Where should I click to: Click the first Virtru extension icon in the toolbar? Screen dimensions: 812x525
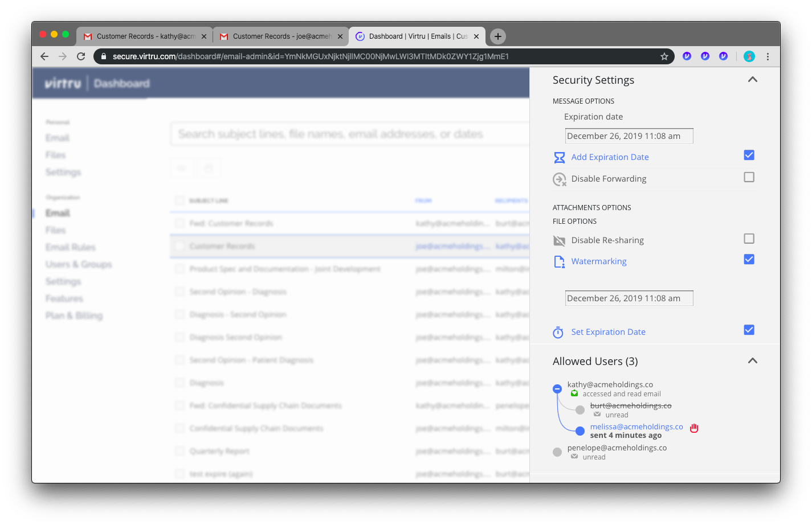[x=687, y=56]
